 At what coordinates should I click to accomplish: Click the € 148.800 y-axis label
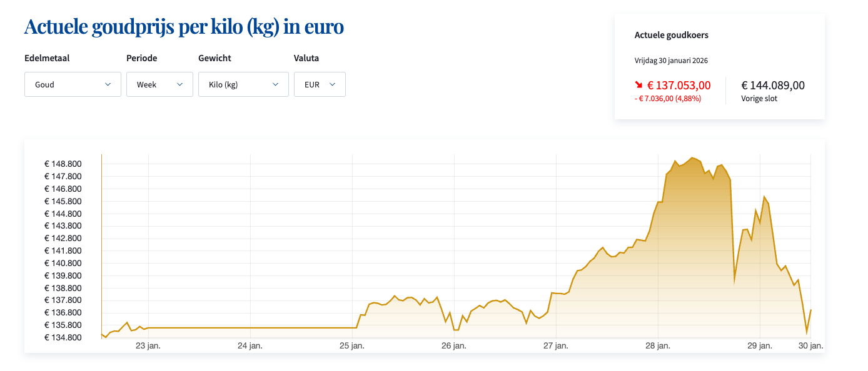[63, 164]
